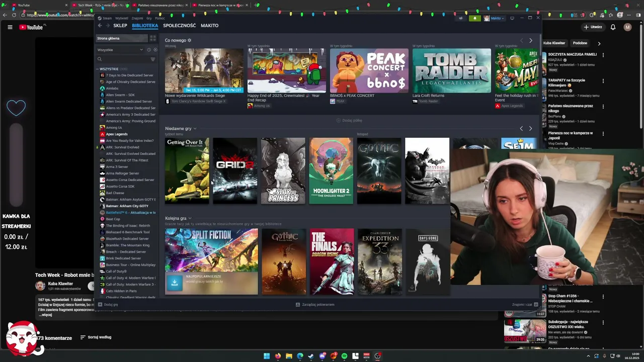Image resolution: width=644 pixels, height=362 pixels.
Task: Open Discord from the taskbar
Action: coord(322,356)
